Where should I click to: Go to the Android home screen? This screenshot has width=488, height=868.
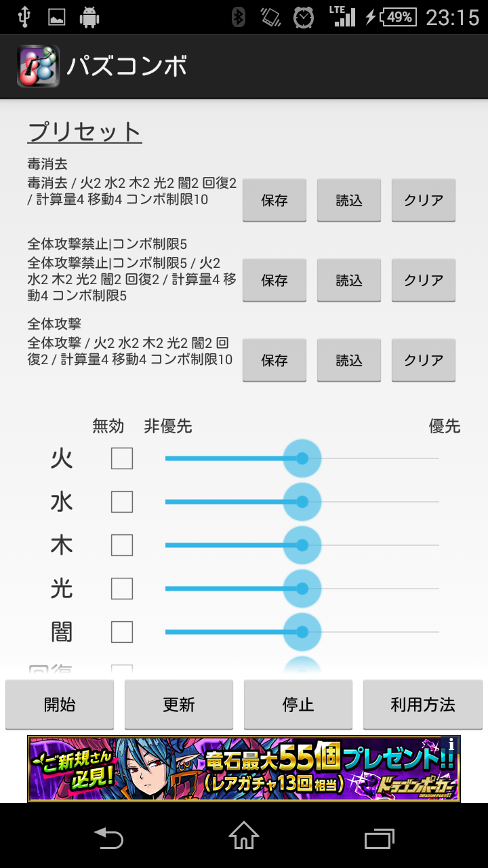pyautogui.click(x=244, y=835)
